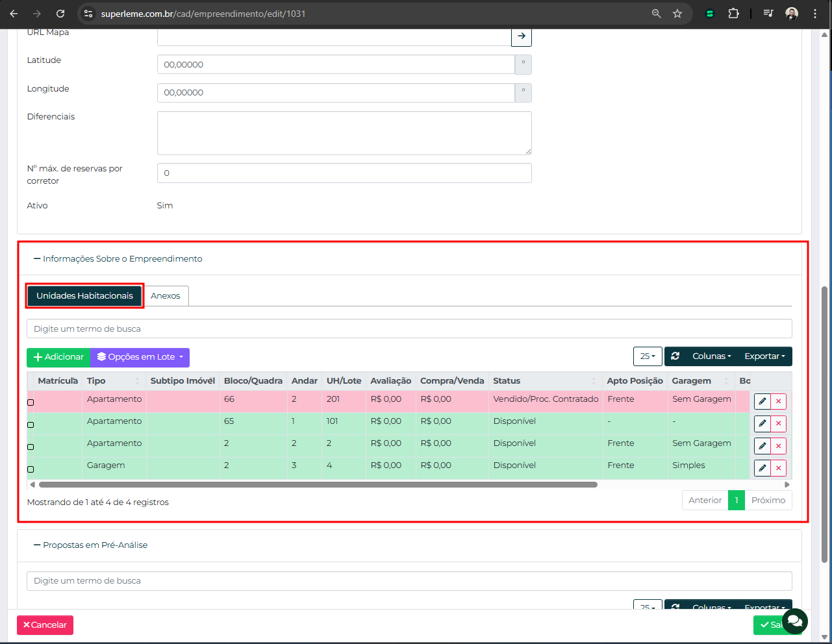Click pencil icon for Bloco 65 row
This screenshot has height=644, width=832.
(762, 423)
